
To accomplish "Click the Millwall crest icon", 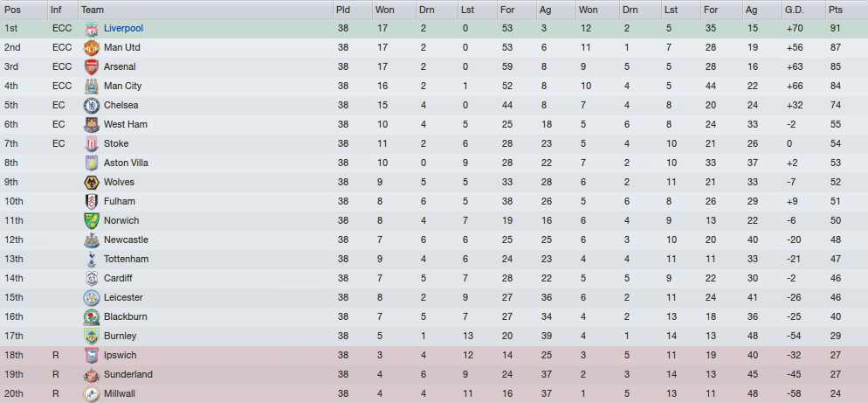I will tap(92, 394).
